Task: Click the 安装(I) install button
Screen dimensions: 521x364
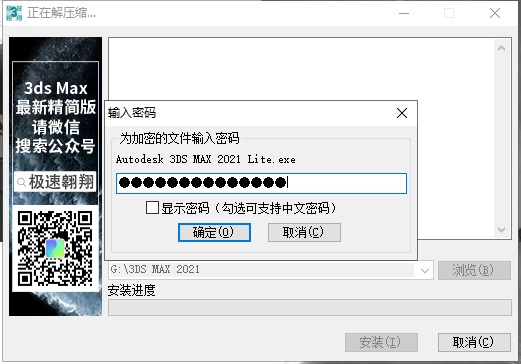Action: [x=381, y=342]
